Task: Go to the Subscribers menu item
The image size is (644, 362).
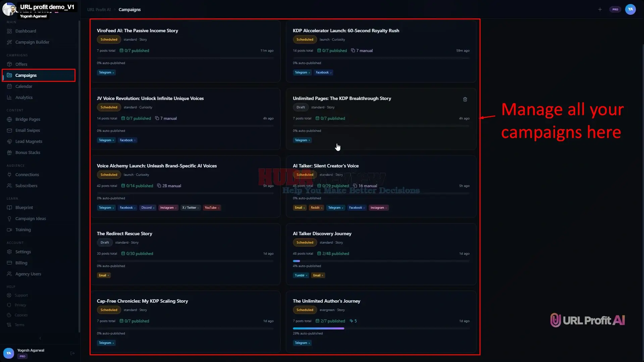Action: (x=26, y=186)
